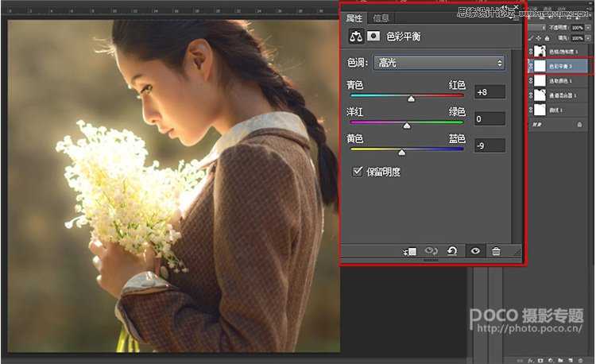Click the view previous state icon

tap(432, 251)
